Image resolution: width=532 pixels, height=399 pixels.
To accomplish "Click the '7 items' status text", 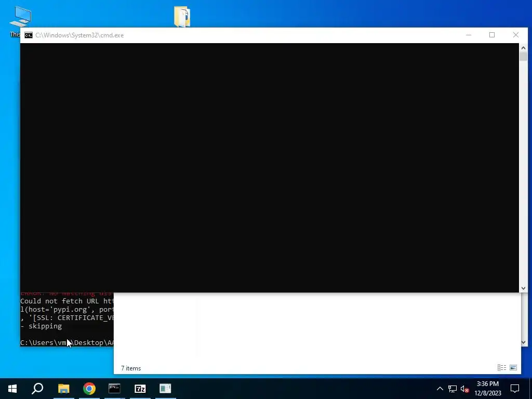I will click(x=131, y=368).
